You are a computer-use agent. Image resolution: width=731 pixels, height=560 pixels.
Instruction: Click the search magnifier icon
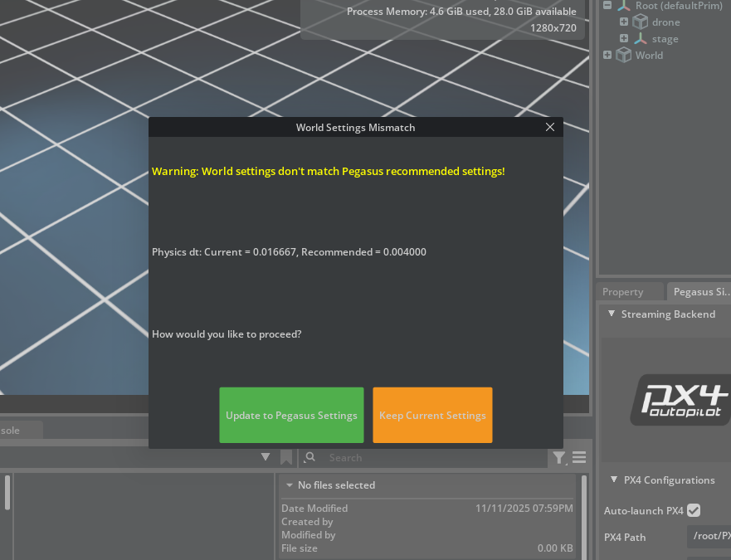pyautogui.click(x=310, y=458)
